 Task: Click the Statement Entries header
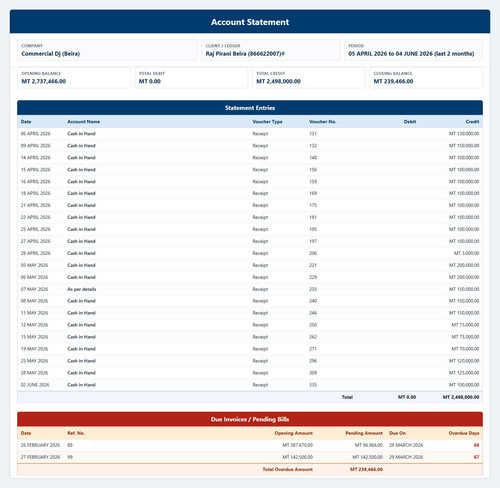coord(250,108)
